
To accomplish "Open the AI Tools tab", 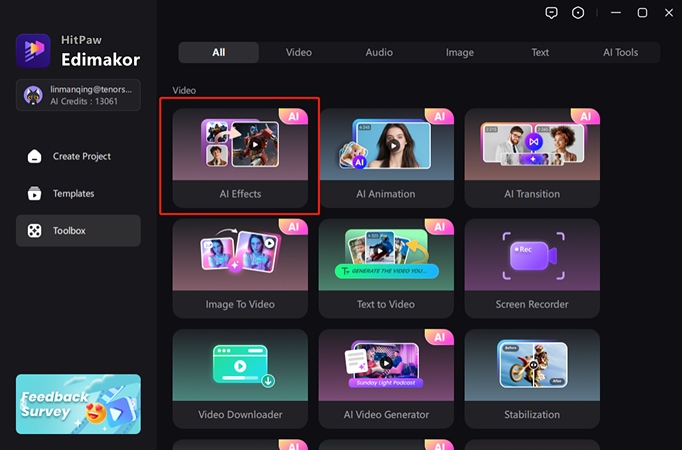I will pos(620,53).
